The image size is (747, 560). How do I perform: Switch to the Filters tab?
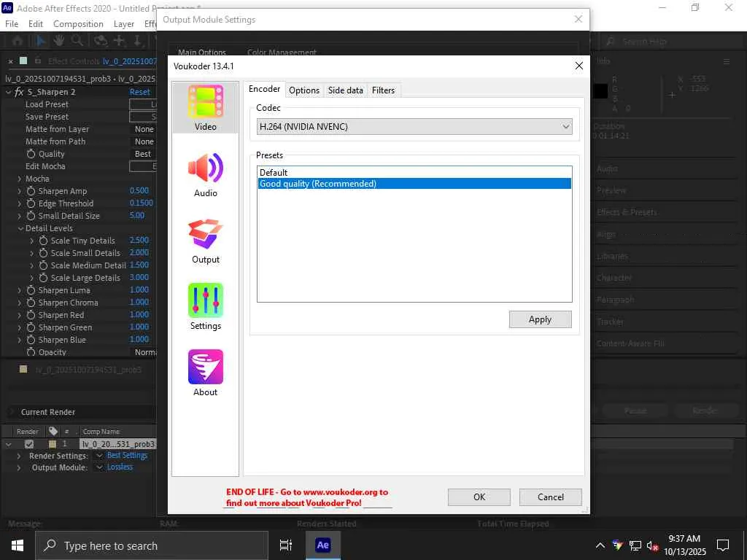[x=384, y=90]
